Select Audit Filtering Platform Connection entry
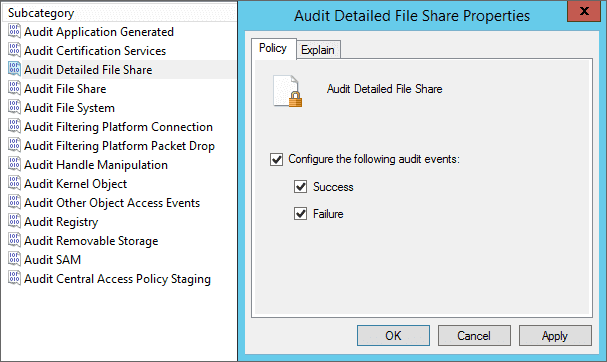The width and height of the screenshot is (607, 362). coord(118,127)
